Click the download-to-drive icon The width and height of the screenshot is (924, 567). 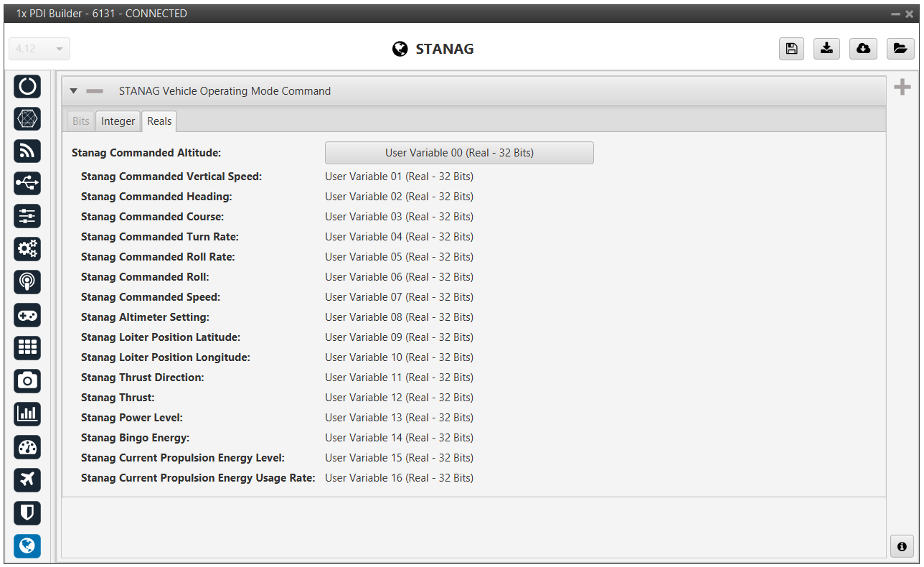(827, 48)
